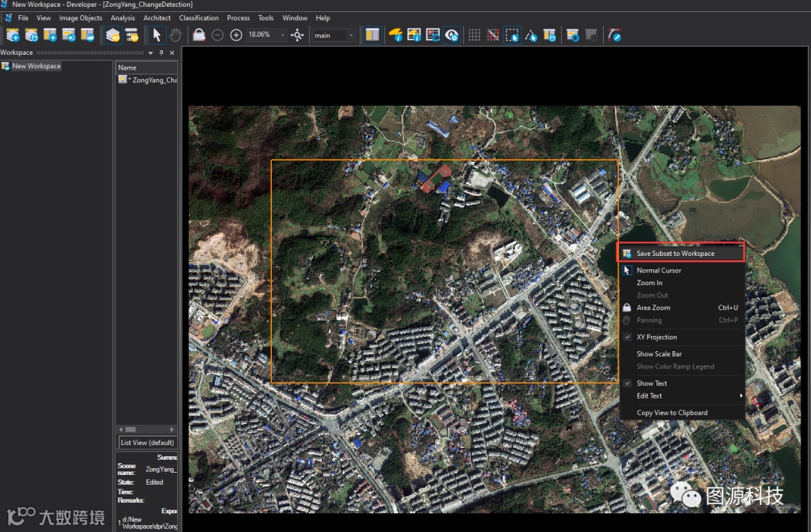Click the List View (default) button
The width and height of the screenshot is (811, 532).
[147, 443]
